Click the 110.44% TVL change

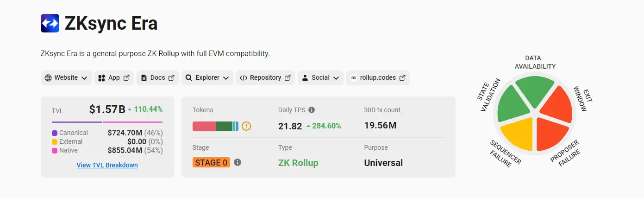click(148, 109)
